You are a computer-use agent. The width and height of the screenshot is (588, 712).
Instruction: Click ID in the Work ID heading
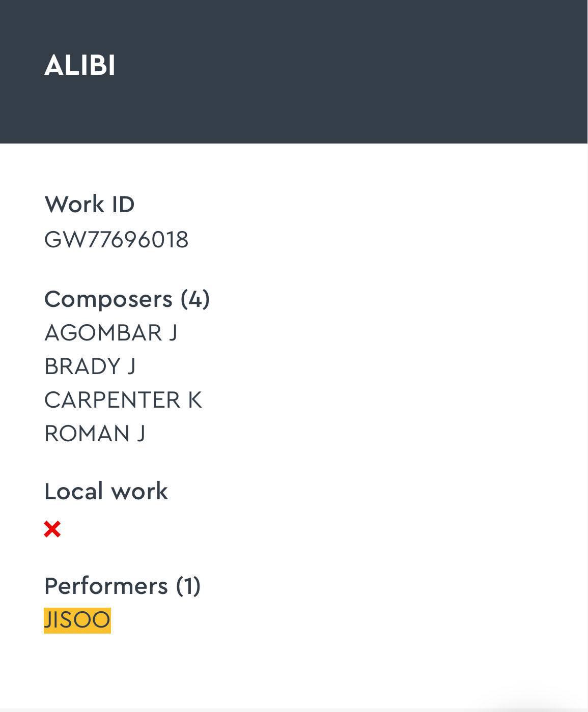123,205
